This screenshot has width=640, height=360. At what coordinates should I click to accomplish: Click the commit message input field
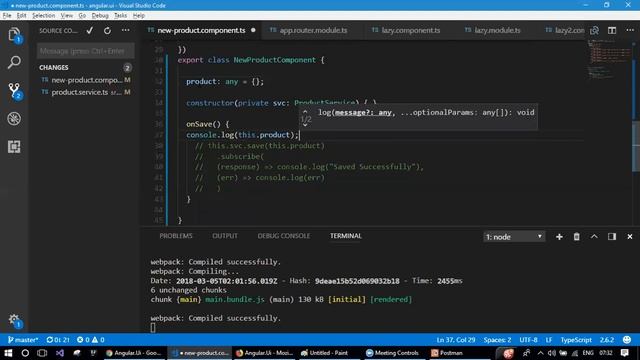[85, 51]
